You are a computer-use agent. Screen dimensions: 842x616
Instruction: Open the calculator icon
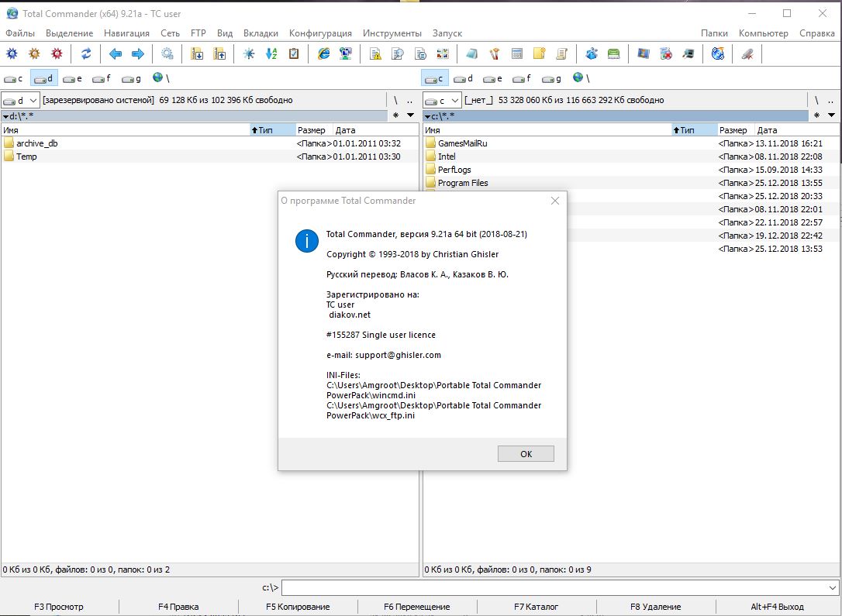[x=517, y=53]
